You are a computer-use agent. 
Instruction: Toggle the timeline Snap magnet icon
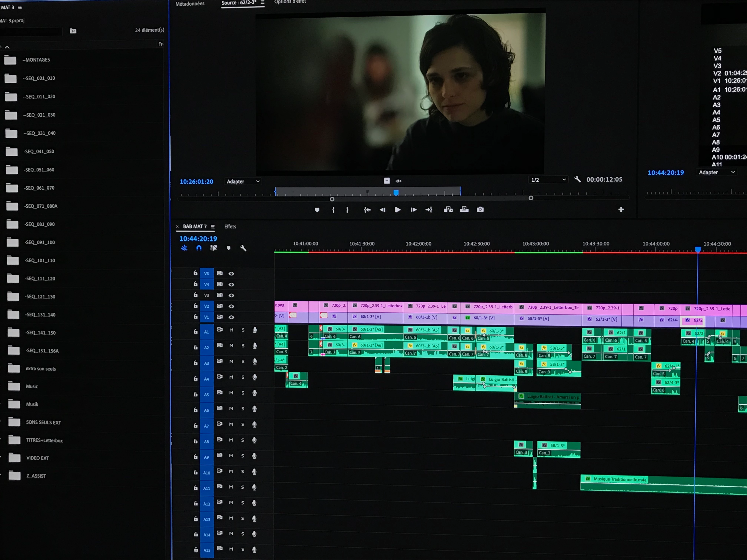click(199, 248)
